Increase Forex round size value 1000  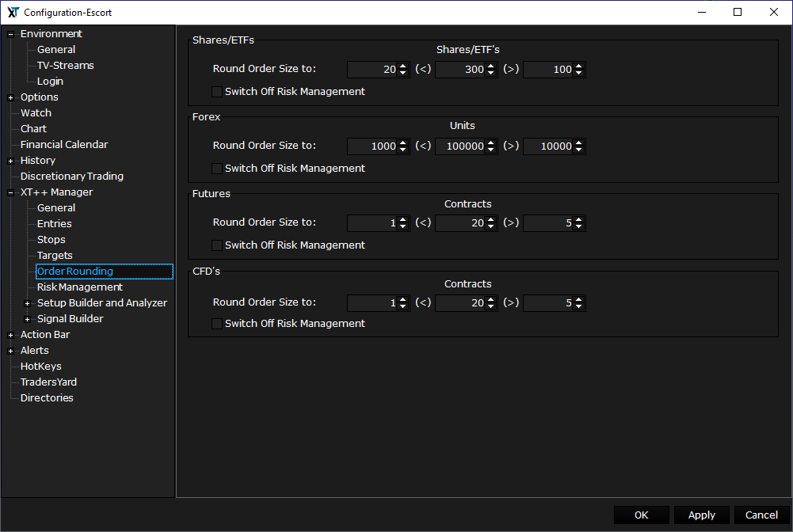point(402,143)
